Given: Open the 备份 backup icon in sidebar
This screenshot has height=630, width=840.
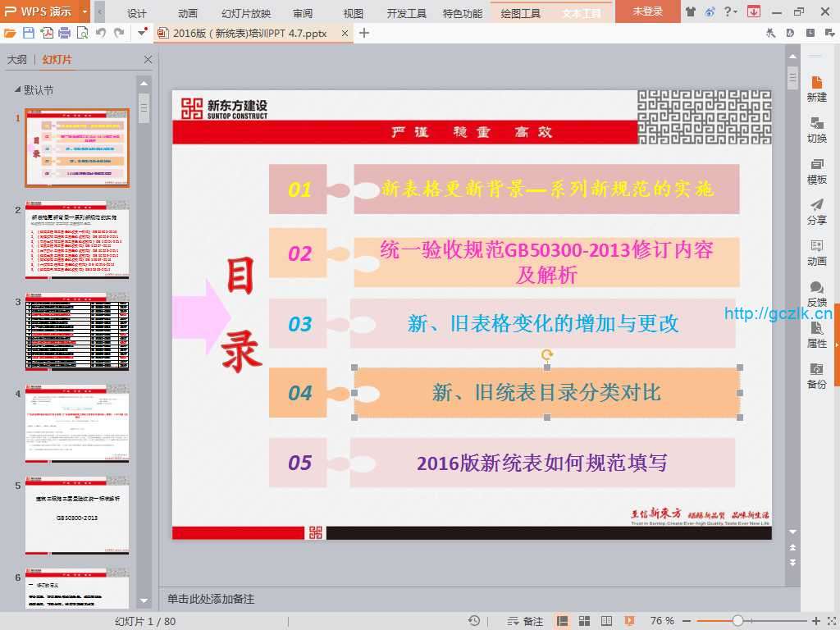Looking at the screenshot, I should pos(816,376).
